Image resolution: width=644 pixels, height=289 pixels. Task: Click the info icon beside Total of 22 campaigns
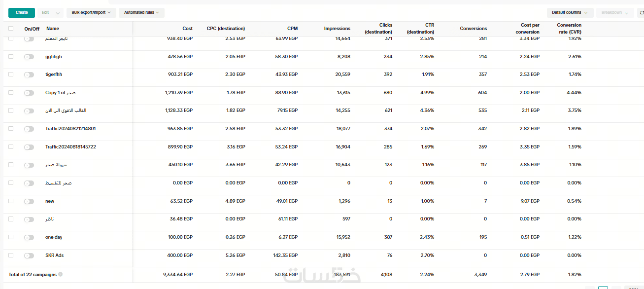[60, 274]
